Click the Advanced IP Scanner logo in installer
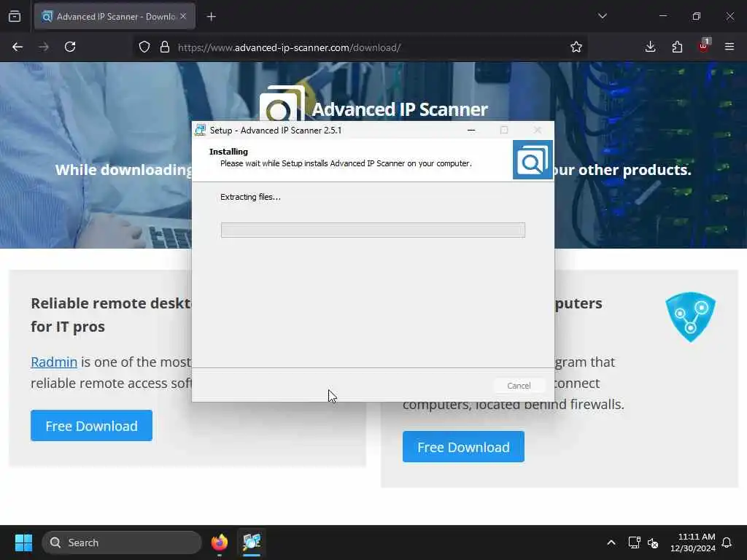747x560 pixels. click(x=533, y=160)
